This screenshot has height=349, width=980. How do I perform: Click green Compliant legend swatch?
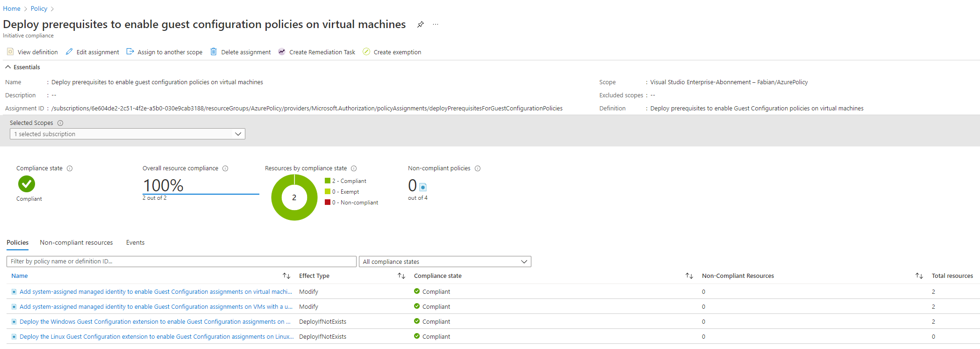pos(328,181)
